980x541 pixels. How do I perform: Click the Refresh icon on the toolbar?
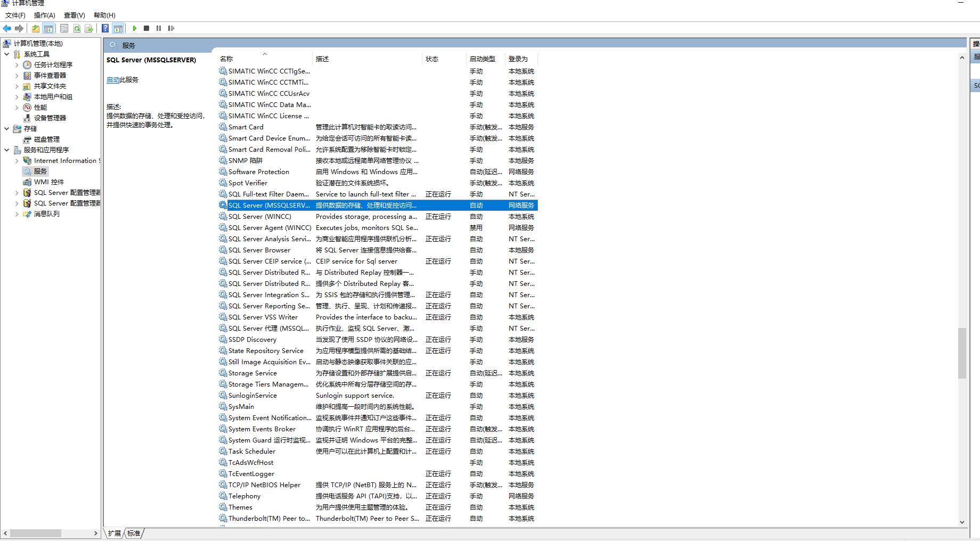[x=77, y=28]
